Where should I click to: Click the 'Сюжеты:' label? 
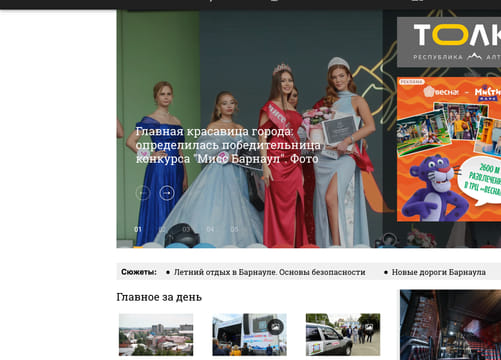click(x=139, y=272)
